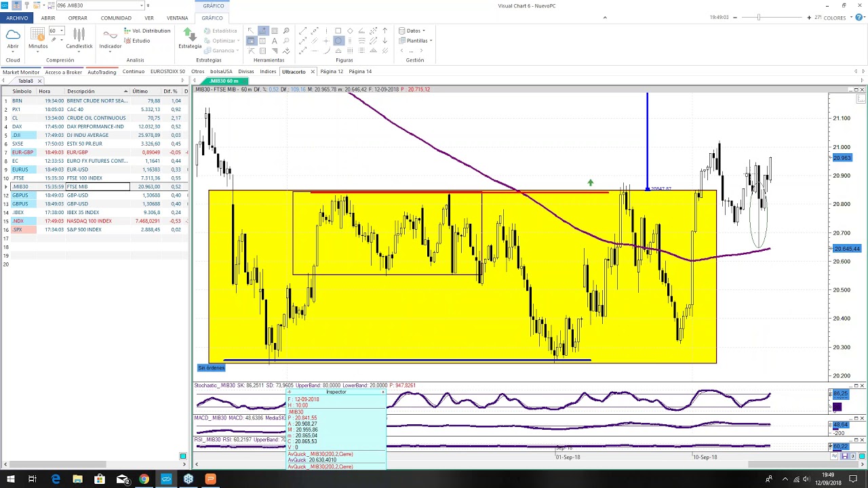Close the Inspector popup window
The image size is (868, 488).
(382, 392)
